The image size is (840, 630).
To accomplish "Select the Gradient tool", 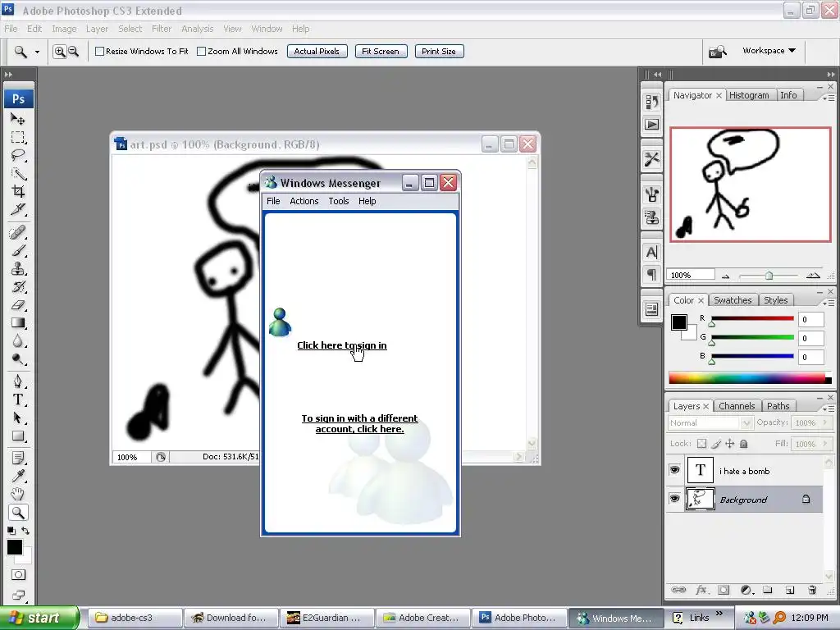I will pyautogui.click(x=18, y=323).
